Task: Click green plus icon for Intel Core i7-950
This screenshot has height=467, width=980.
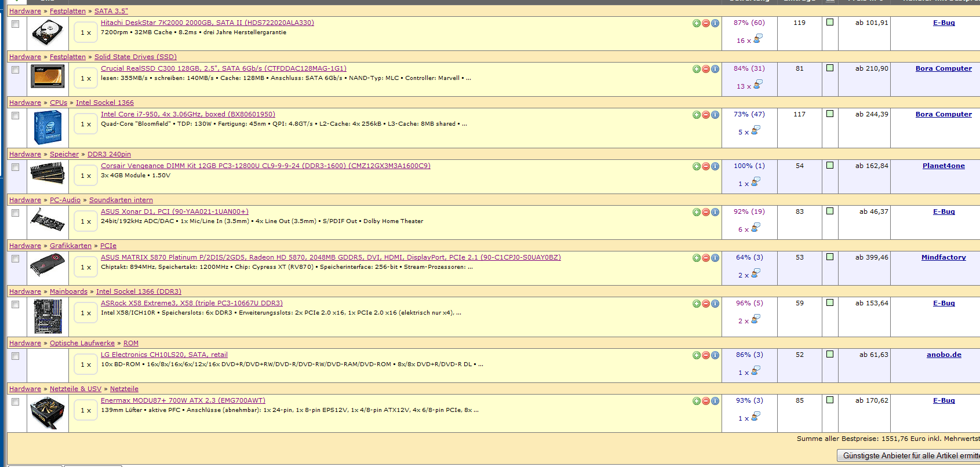Action: [697, 115]
